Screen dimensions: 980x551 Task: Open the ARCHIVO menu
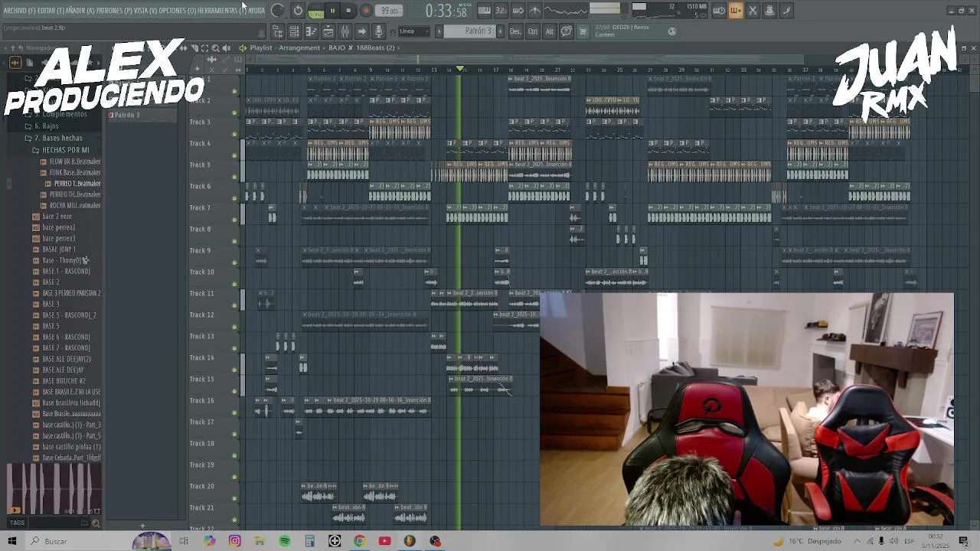[19, 11]
